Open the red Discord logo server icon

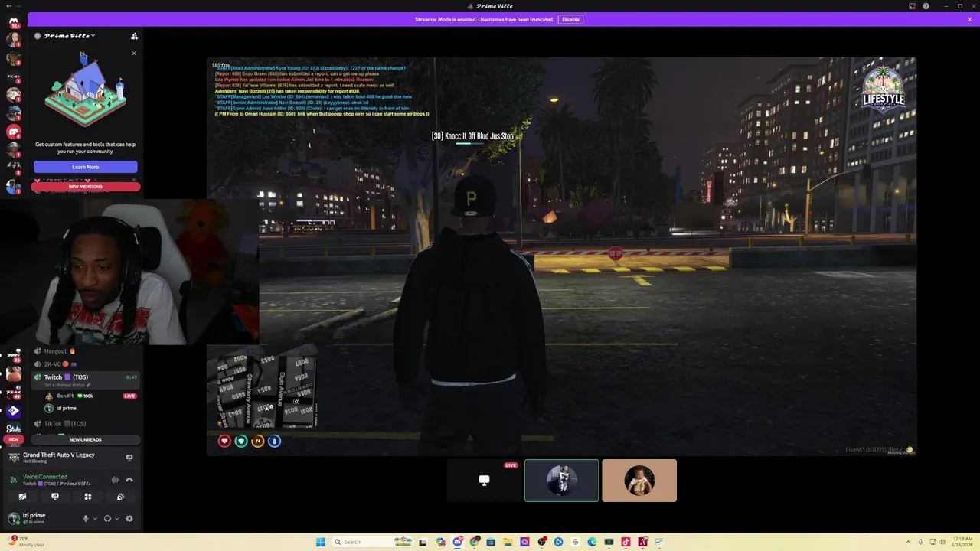13,132
